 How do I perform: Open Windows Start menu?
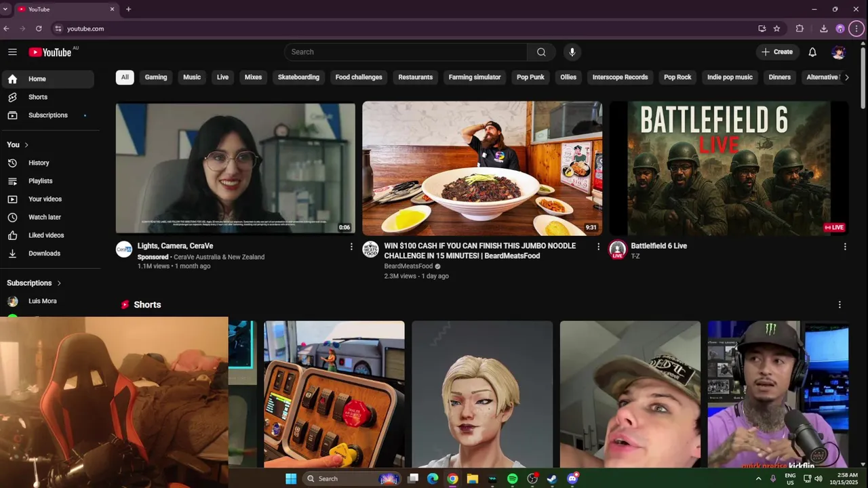[291, 479]
